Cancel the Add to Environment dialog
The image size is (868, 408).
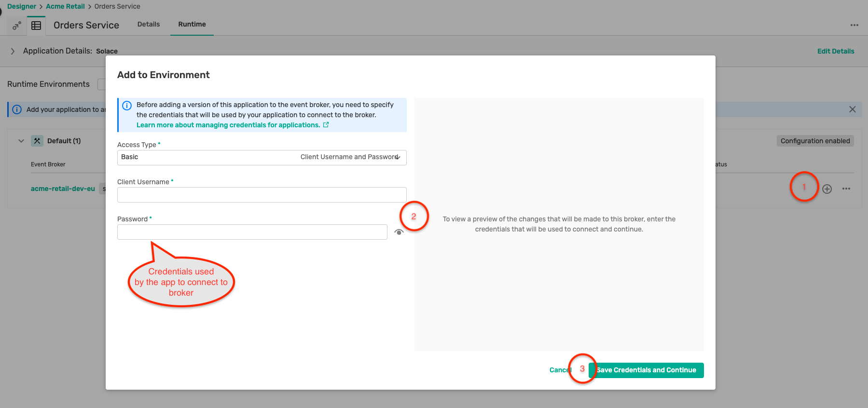coord(559,370)
